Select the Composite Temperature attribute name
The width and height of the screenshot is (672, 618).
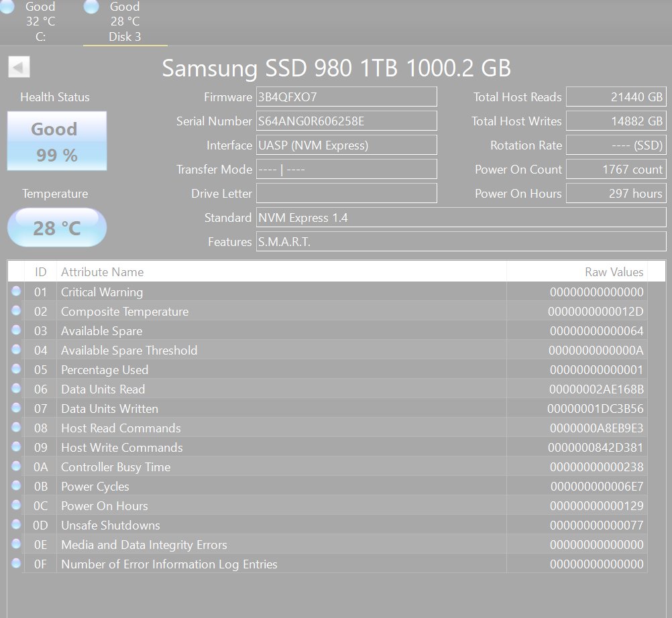(x=125, y=312)
